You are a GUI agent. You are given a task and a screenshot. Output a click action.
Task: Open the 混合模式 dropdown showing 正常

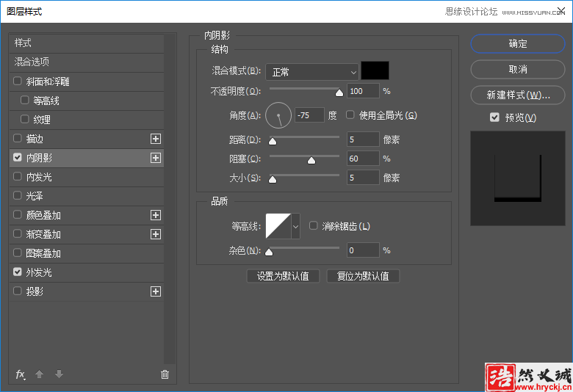[311, 72]
